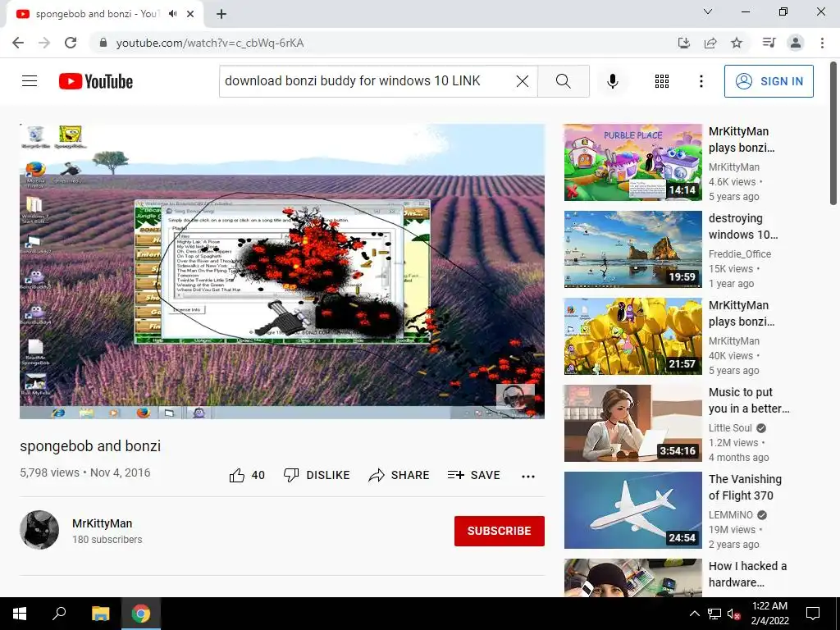Open destroying windows 10 video thumbnail
This screenshot has height=630, width=840.
pos(632,249)
